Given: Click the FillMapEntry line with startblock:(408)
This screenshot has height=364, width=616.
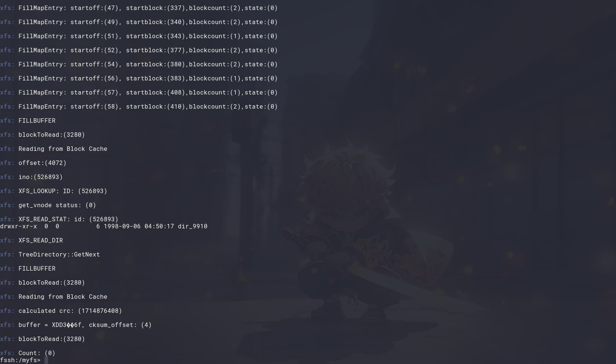Looking at the screenshot, I should click(x=139, y=92).
